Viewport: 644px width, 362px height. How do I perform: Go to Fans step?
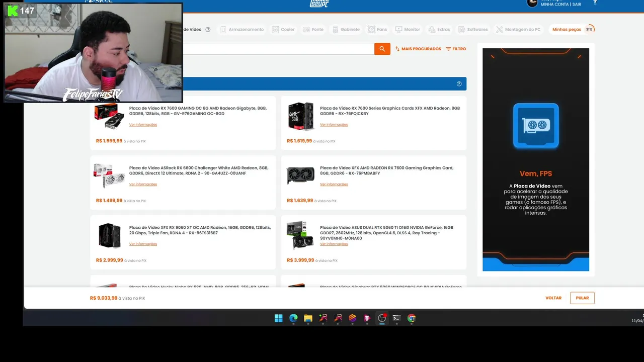tap(377, 30)
